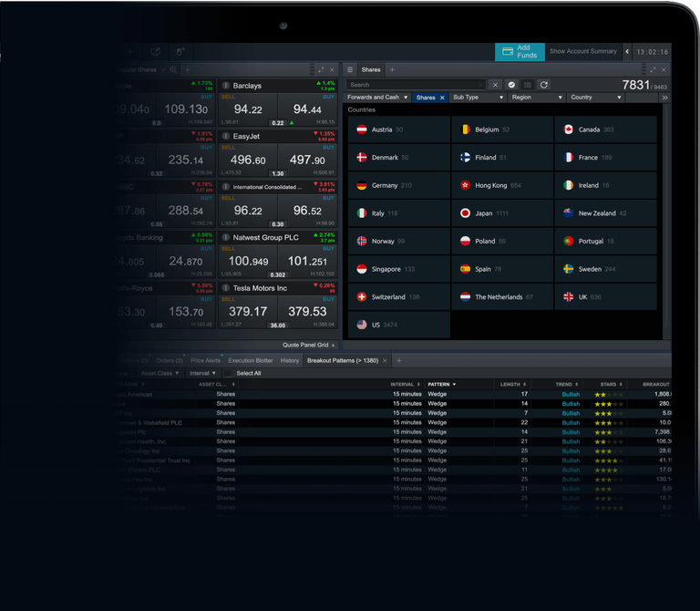700x611 pixels.
Task: Switch to list view icon in Shares panel
Action: (x=528, y=85)
